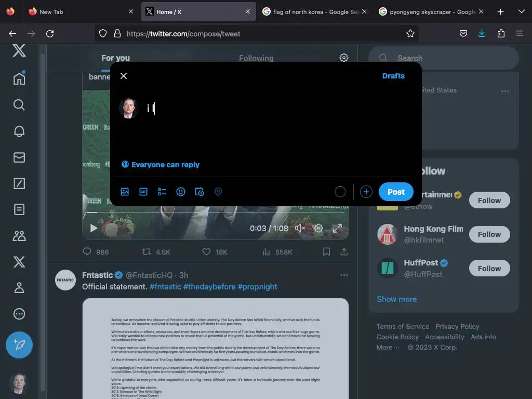Reply to the post with 986 replies
The height and width of the screenshot is (399, 532).
click(x=96, y=252)
